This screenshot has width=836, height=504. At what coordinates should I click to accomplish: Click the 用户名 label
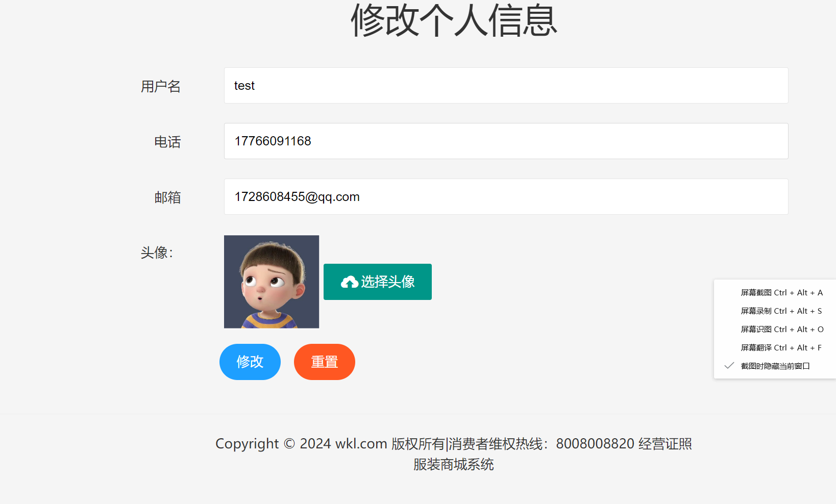161,87
